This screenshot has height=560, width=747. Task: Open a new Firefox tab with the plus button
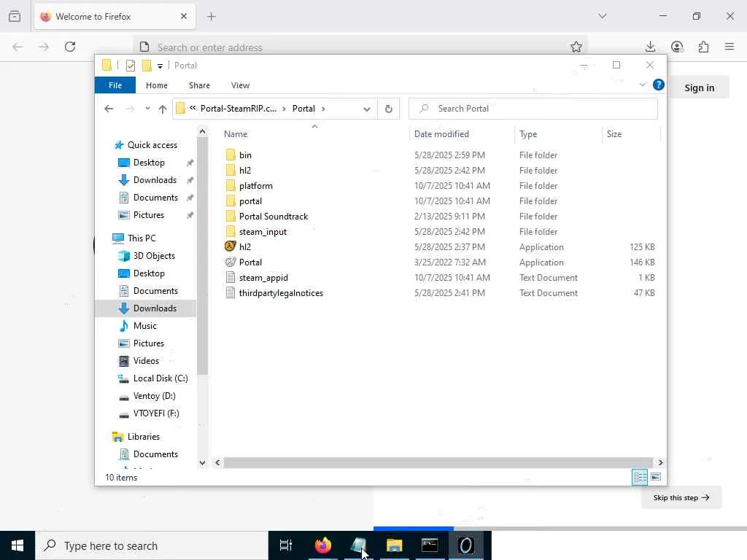click(212, 17)
